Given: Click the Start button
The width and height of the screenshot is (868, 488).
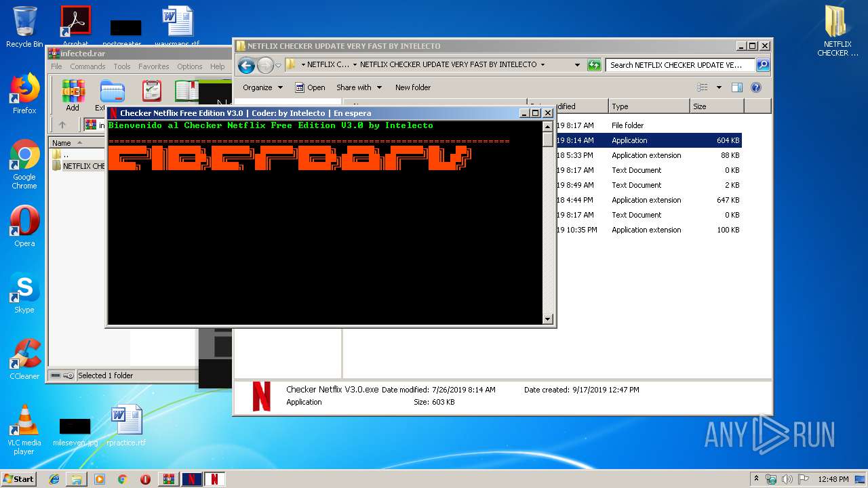Looking at the screenshot, I should 18,479.
